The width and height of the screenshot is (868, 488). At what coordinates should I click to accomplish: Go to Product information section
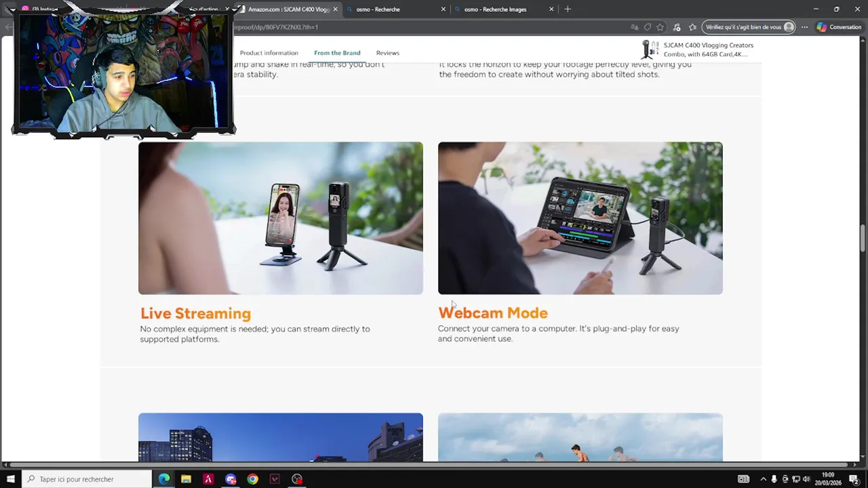(269, 53)
